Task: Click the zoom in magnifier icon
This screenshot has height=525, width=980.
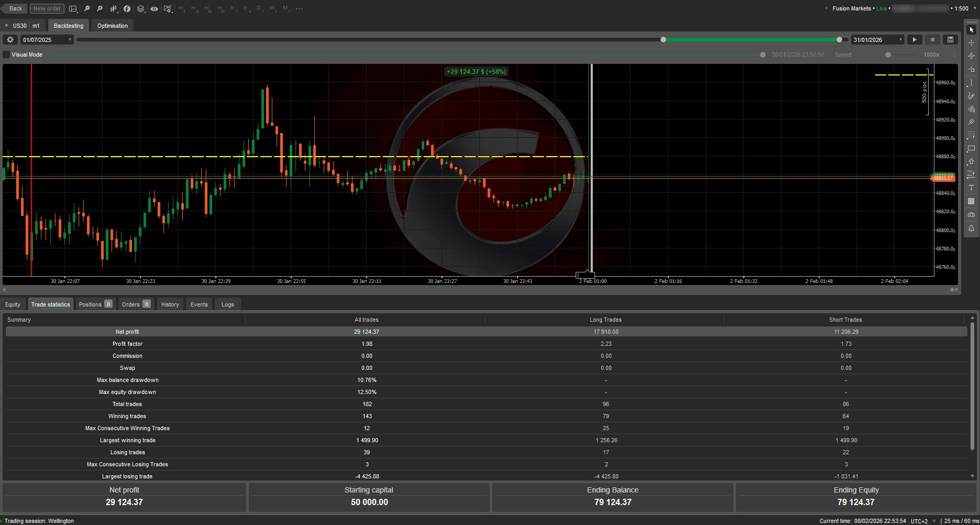Action: (x=100, y=8)
